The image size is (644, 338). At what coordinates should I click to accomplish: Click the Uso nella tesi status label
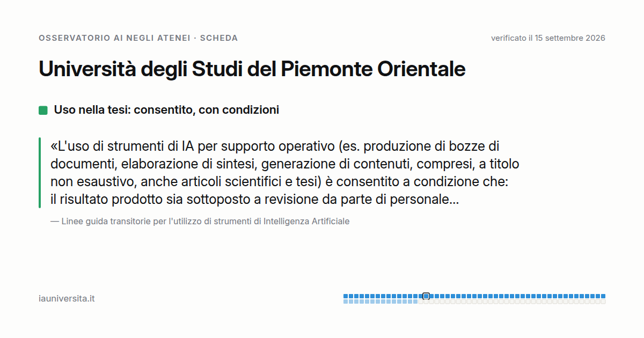tap(166, 110)
